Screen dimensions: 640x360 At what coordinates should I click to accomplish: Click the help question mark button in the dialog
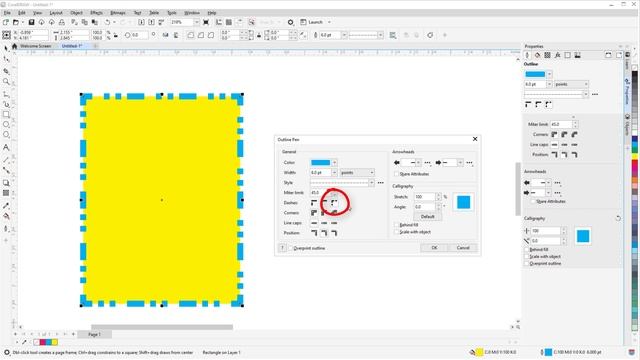[x=282, y=248]
